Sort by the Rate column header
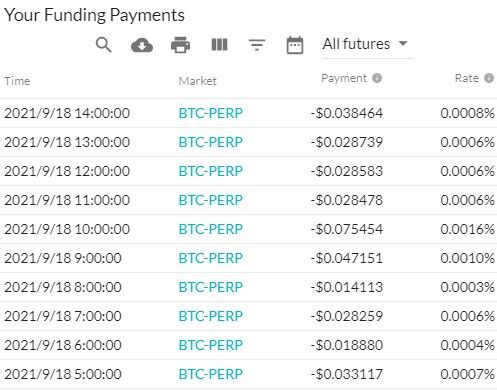Screen dimensions: 497x390 pos(467,78)
